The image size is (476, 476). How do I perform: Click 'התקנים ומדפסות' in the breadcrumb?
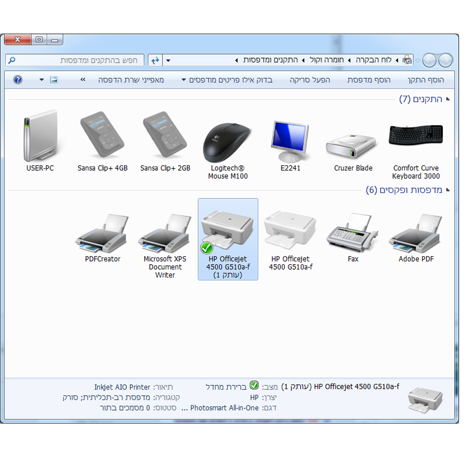point(271,60)
